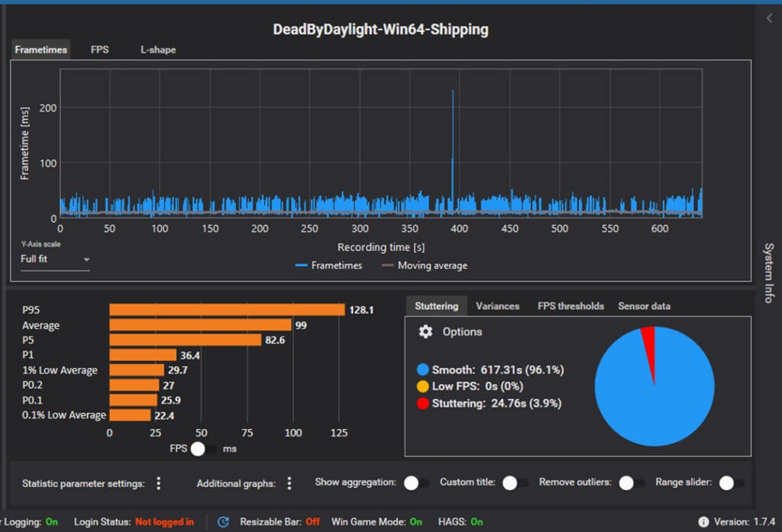Open Statistic parameter settings three-dot menu
Image resolution: width=782 pixels, height=532 pixels.
pyautogui.click(x=159, y=483)
